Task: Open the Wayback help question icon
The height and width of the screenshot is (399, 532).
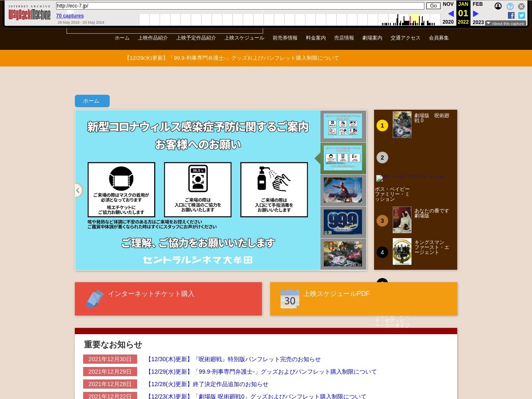Action: point(510,6)
